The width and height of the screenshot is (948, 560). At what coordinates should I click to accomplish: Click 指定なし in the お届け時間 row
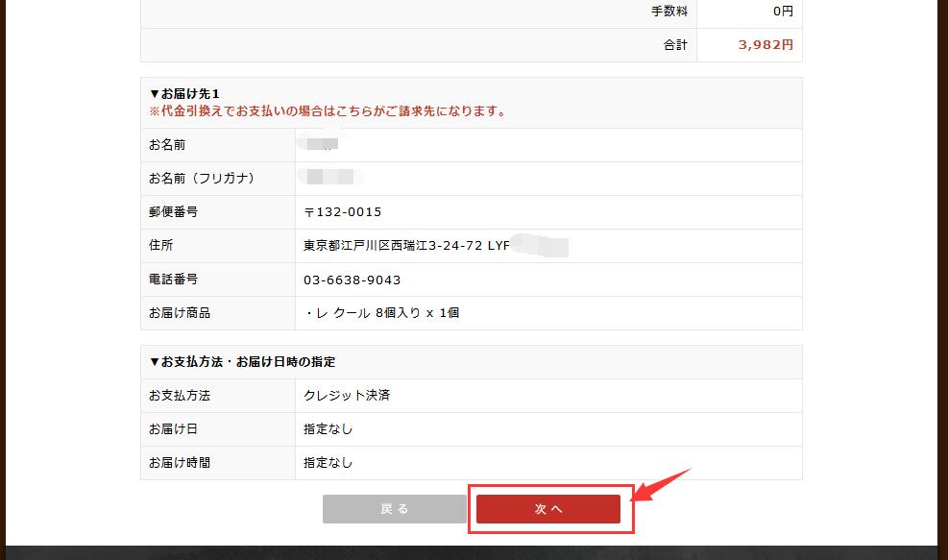[328, 463]
